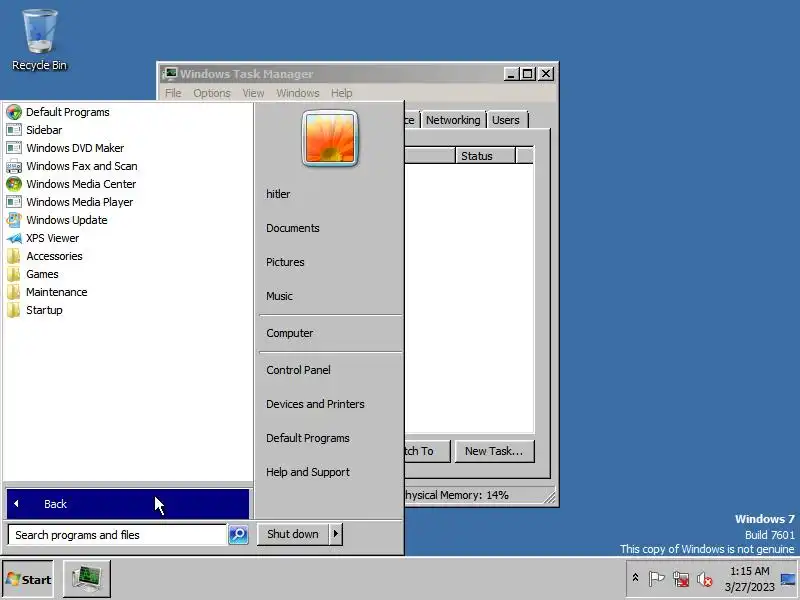The height and width of the screenshot is (600, 800).
Task: Click the Search programs and files box
Action: 117,535
